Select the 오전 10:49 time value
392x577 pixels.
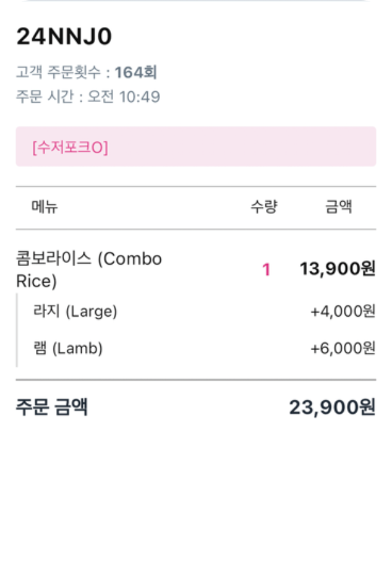click(124, 97)
